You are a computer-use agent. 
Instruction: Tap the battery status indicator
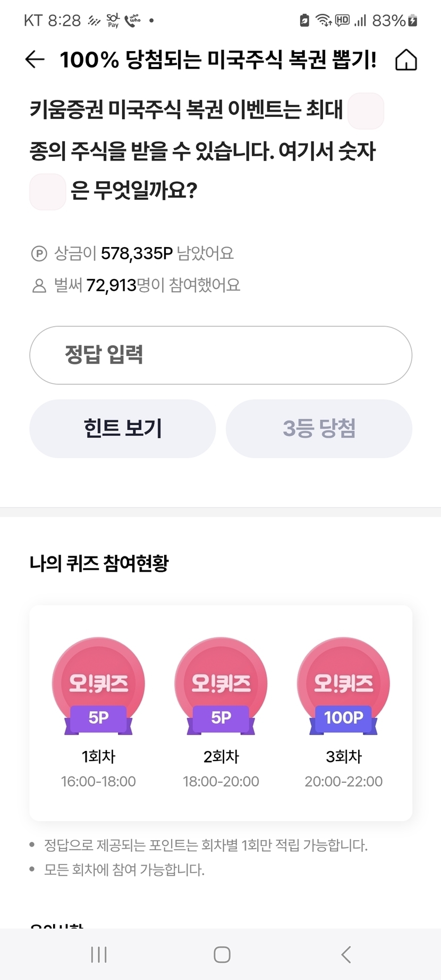(412, 21)
